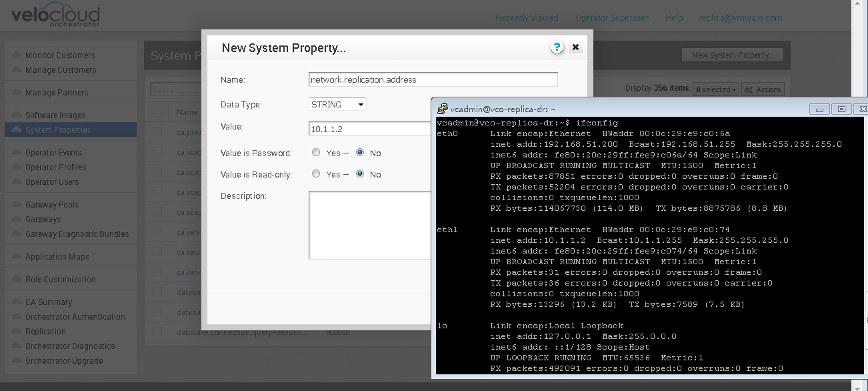Check the box for the ca.prea row
This screenshot has width=868, height=391.
(157, 132)
